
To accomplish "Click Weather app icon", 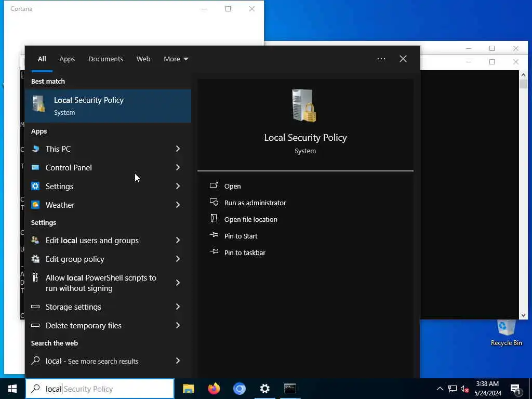I will pyautogui.click(x=35, y=205).
